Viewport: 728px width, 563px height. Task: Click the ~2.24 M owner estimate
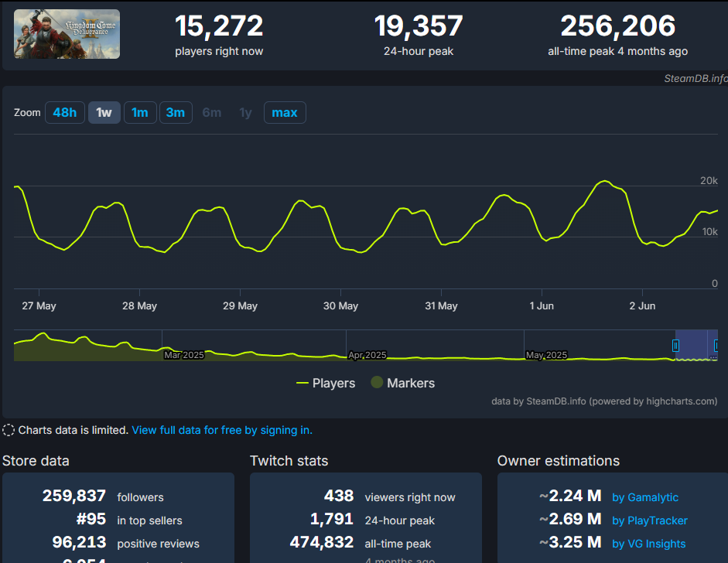570,496
